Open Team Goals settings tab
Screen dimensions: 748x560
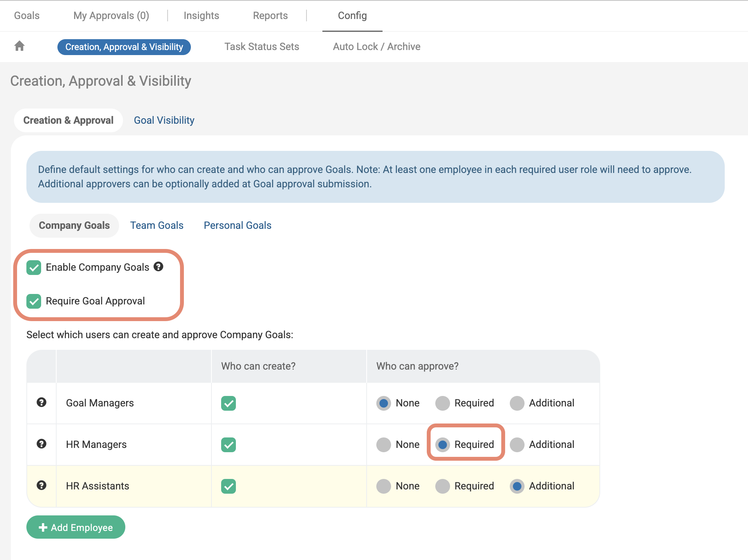pyautogui.click(x=157, y=225)
